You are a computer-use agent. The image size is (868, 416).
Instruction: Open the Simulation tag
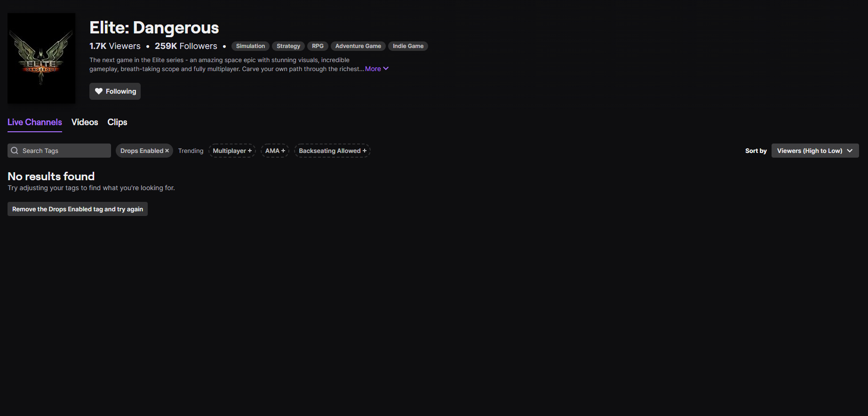coord(250,46)
